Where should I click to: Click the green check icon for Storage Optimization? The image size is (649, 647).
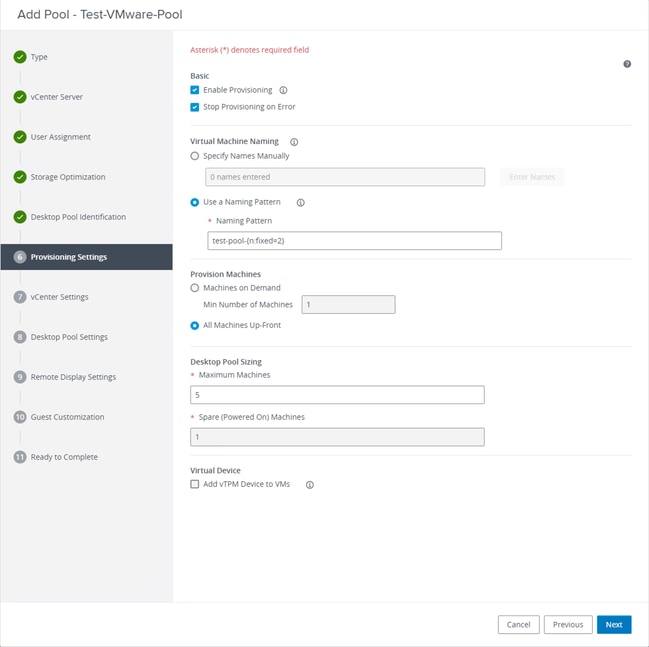pyautogui.click(x=20, y=177)
